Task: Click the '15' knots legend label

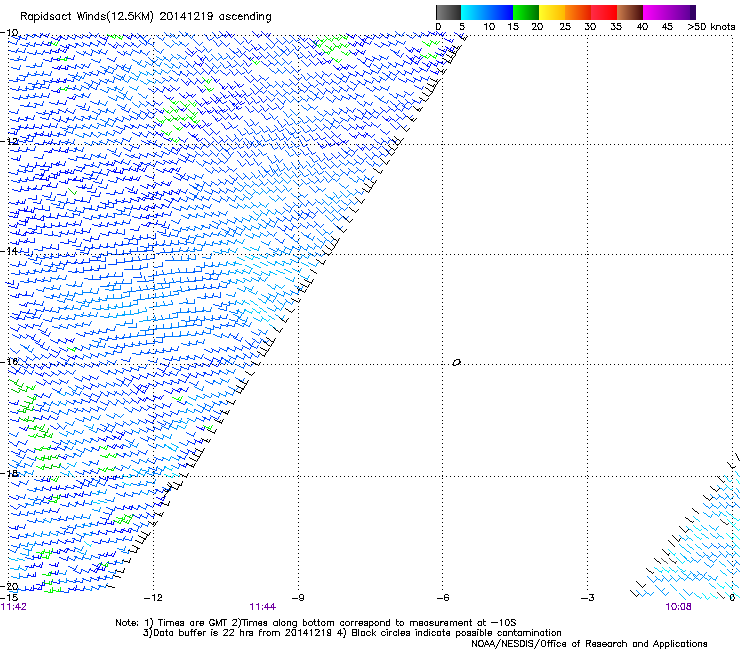Action: [513, 27]
